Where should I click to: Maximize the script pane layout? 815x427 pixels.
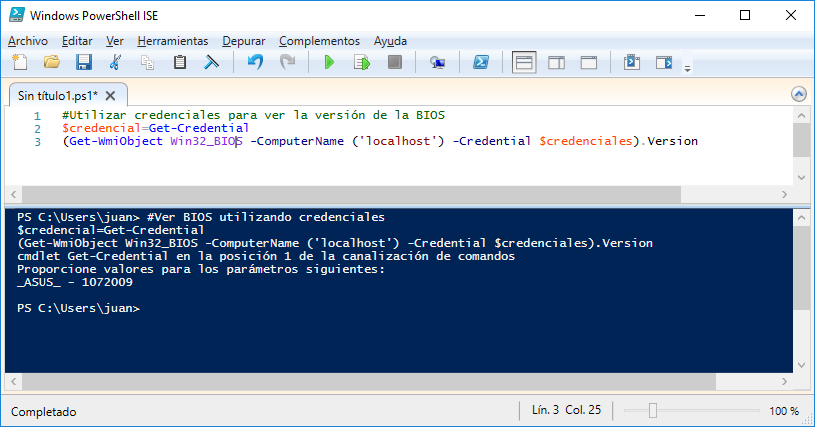(588, 62)
